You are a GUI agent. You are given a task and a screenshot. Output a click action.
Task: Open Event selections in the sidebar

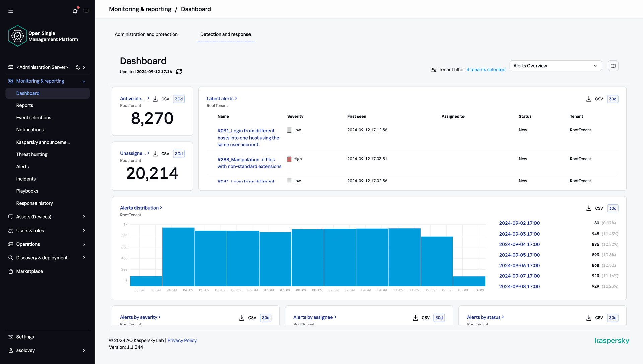(x=34, y=118)
